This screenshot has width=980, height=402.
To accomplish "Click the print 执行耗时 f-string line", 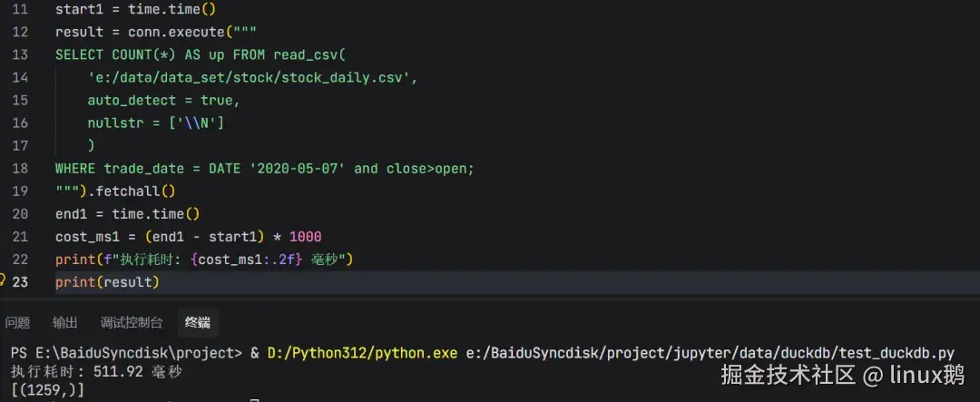I will point(204,260).
